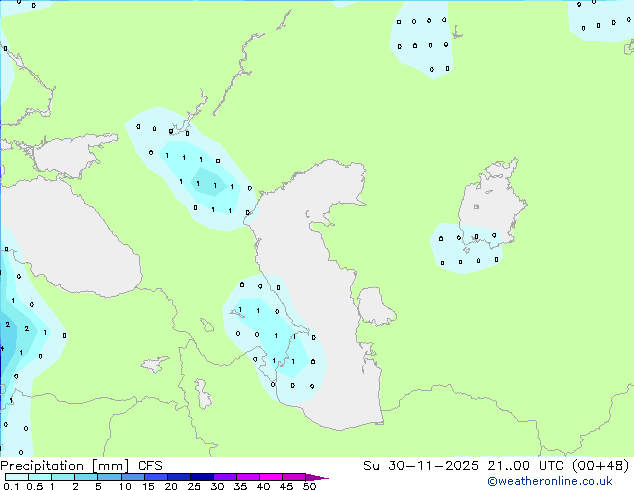Choose the 2–5 mm turquoise legend swatch

pyautogui.click(x=86, y=477)
